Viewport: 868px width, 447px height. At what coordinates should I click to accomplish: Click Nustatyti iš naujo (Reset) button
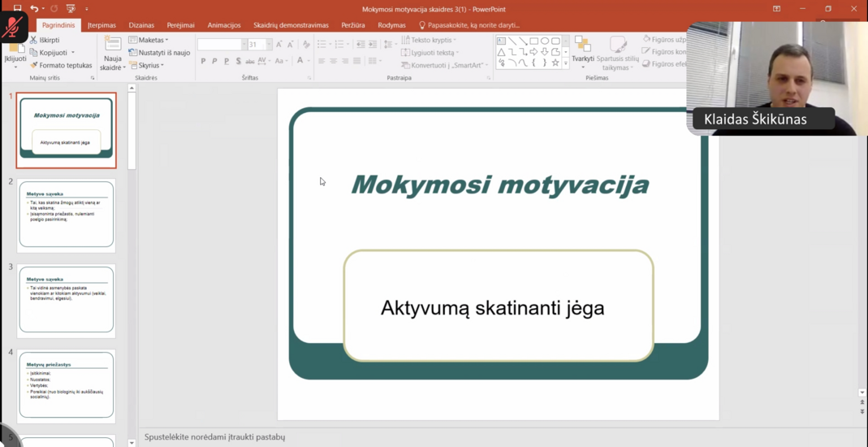pos(159,53)
